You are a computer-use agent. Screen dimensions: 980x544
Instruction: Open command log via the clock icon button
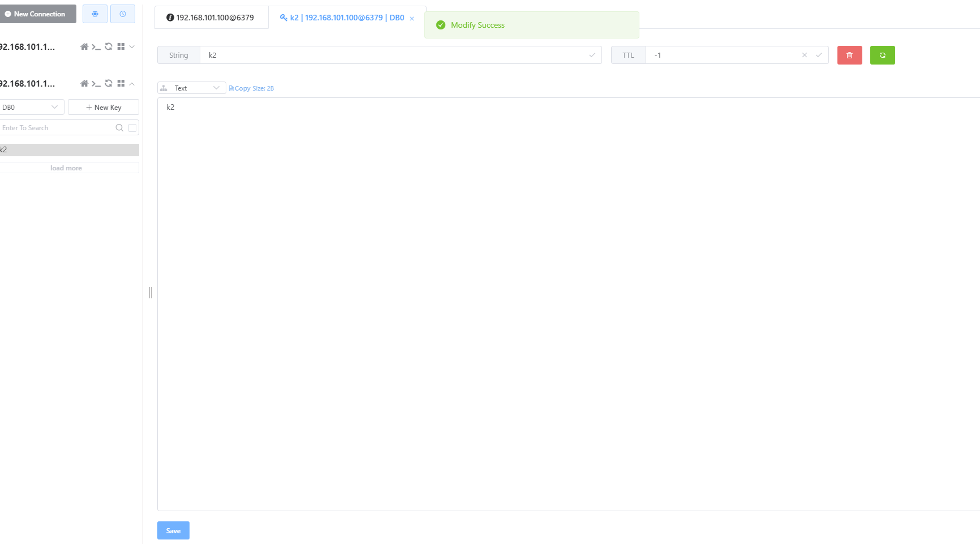point(123,14)
